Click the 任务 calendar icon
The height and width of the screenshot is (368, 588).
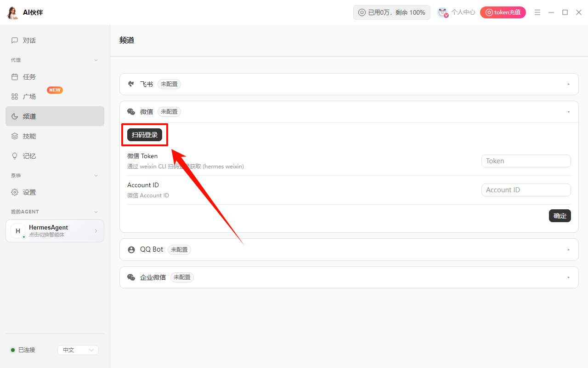(x=15, y=77)
